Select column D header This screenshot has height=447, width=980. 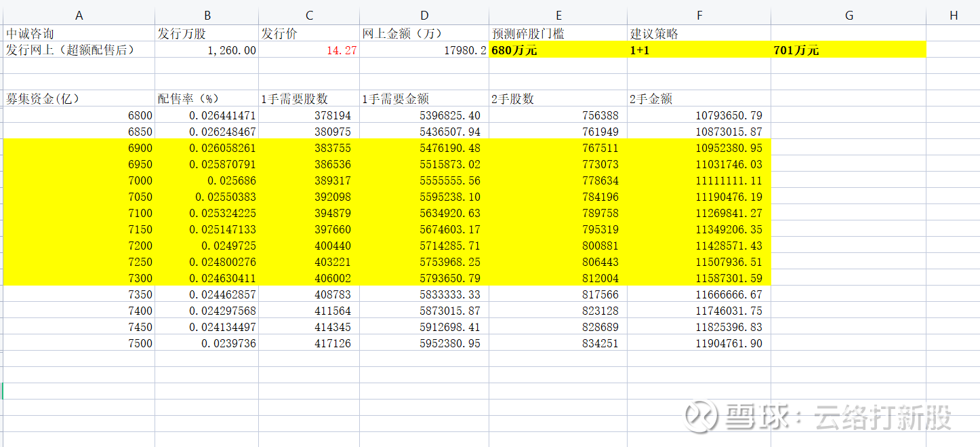tap(424, 16)
